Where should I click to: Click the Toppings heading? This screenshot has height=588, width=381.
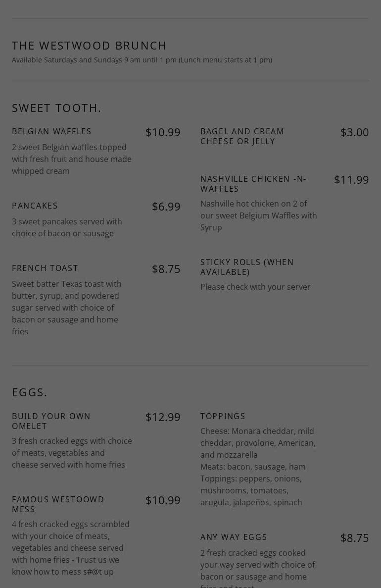[x=223, y=416]
